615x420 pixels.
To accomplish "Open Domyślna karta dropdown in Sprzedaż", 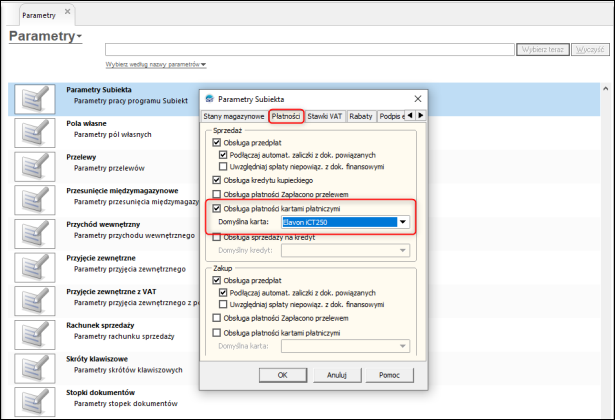I will point(403,222).
